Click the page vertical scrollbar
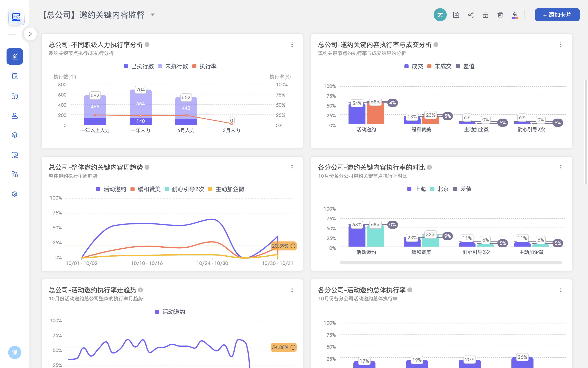Image resolution: width=588 pixels, height=368 pixels. point(586,131)
